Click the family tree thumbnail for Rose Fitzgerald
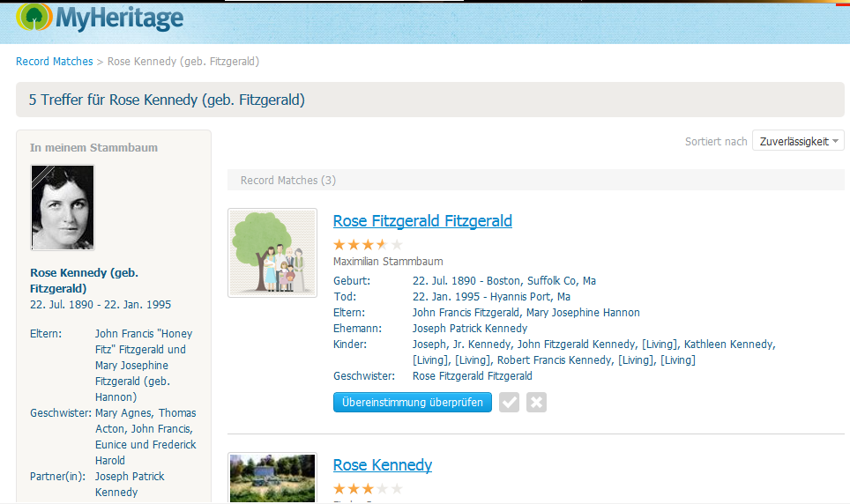The width and height of the screenshot is (850, 504). (x=272, y=253)
